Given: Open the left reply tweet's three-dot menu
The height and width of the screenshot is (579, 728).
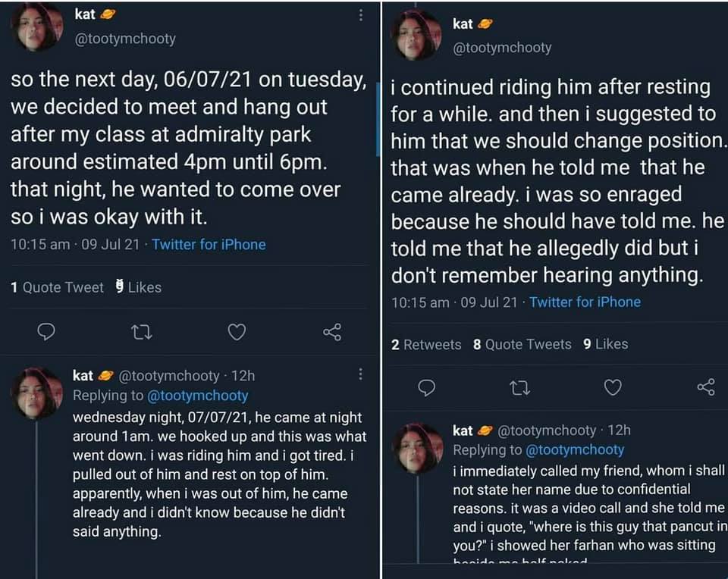Looking at the screenshot, I should pos(360,374).
